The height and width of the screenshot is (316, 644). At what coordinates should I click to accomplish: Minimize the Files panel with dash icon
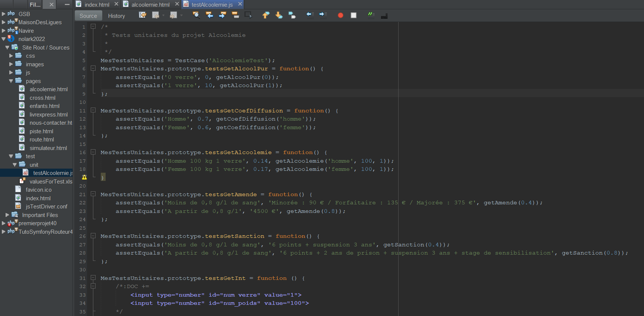pyautogui.click(x=67, y=4)
